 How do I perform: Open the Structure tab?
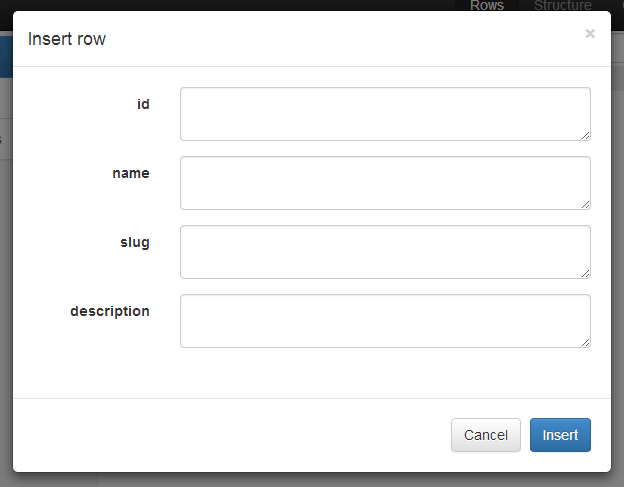(x=562, y=6)
